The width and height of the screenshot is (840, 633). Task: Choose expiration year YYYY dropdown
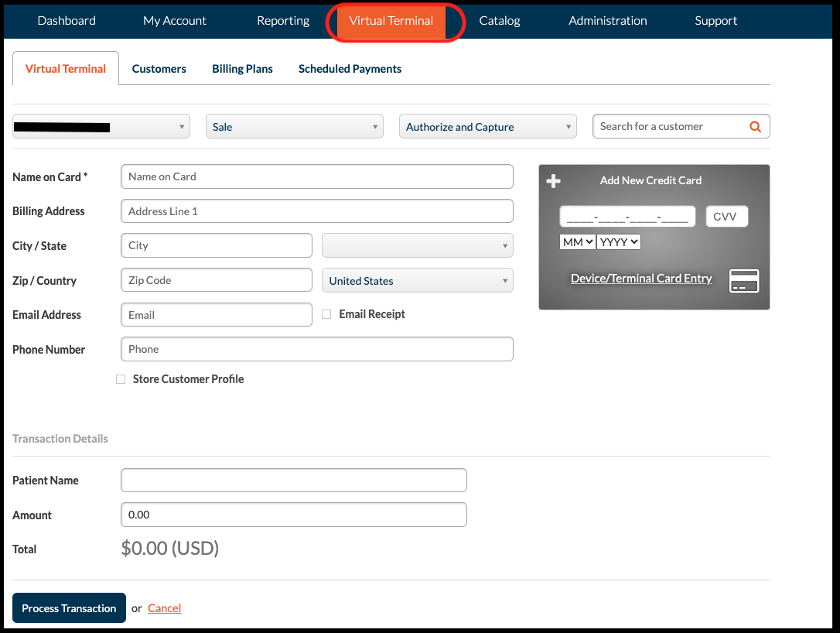coord(619,242)
